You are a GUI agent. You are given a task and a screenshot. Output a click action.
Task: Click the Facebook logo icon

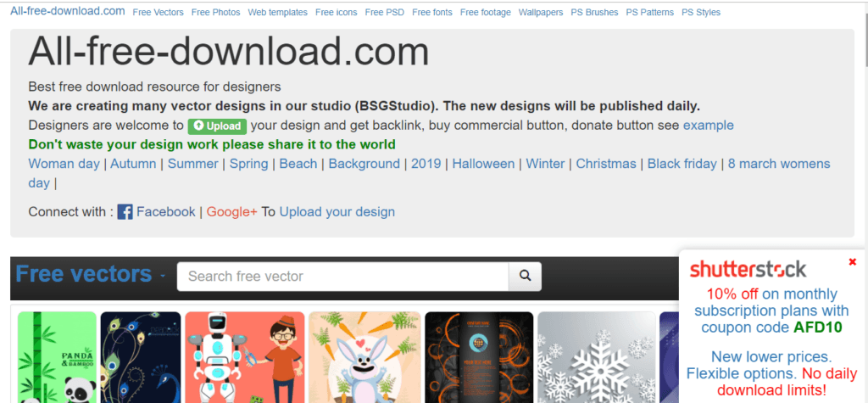(x=125, y=212)
